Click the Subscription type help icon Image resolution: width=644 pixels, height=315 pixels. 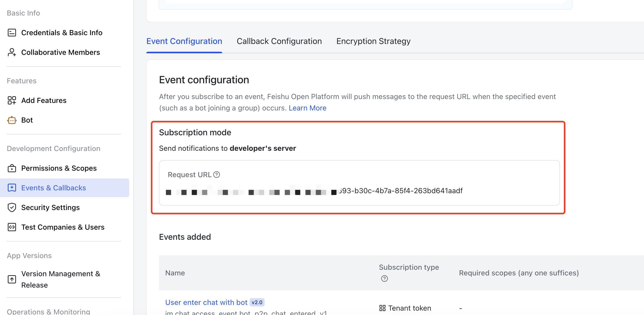click(384, 279)
